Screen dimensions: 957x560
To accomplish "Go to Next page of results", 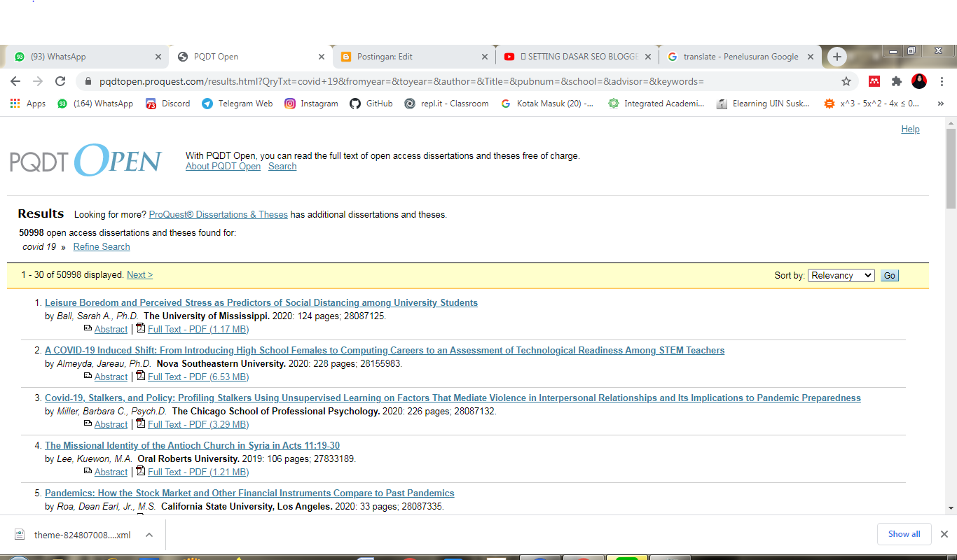I will [x=139, y=275].
